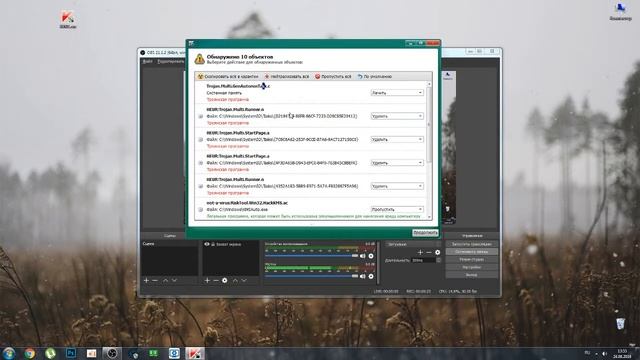
Task: Move scene down arrow in OBS Scenes panel
Action: point(174,280)
